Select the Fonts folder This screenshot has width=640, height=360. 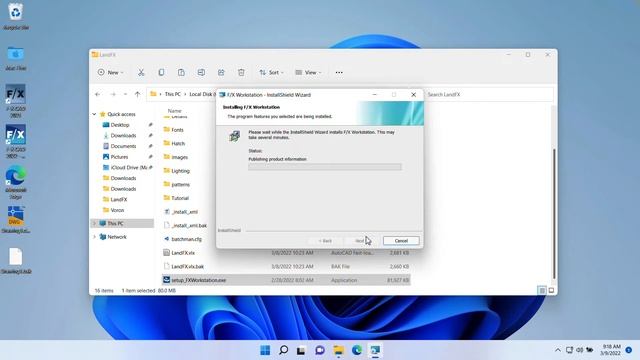point(177,130)
